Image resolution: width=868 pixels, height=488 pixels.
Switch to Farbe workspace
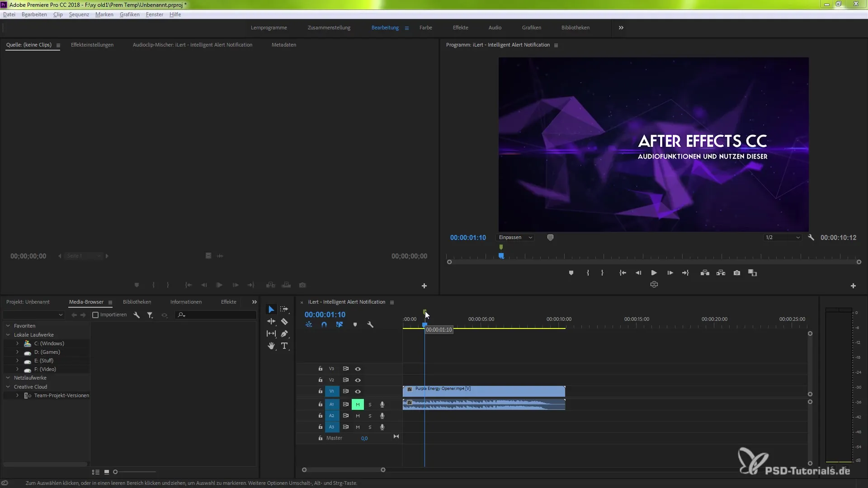(425, 28)
